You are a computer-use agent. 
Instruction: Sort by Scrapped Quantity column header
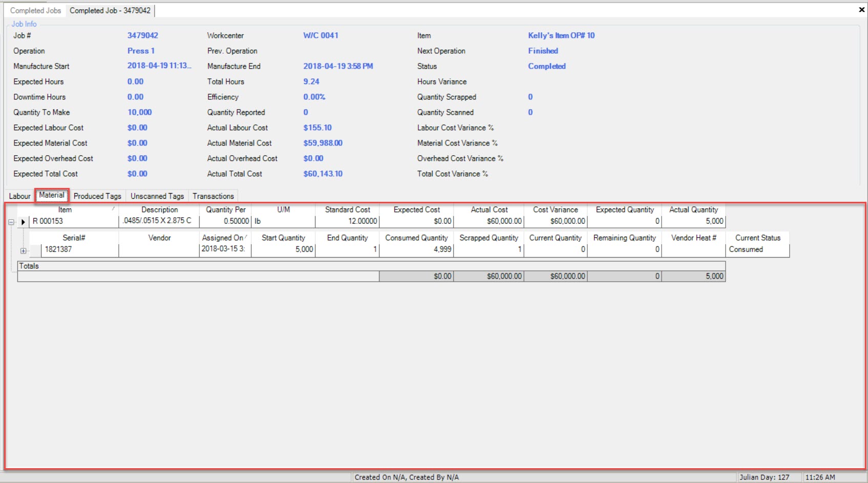pyautogui.click(x=489, y=238)
